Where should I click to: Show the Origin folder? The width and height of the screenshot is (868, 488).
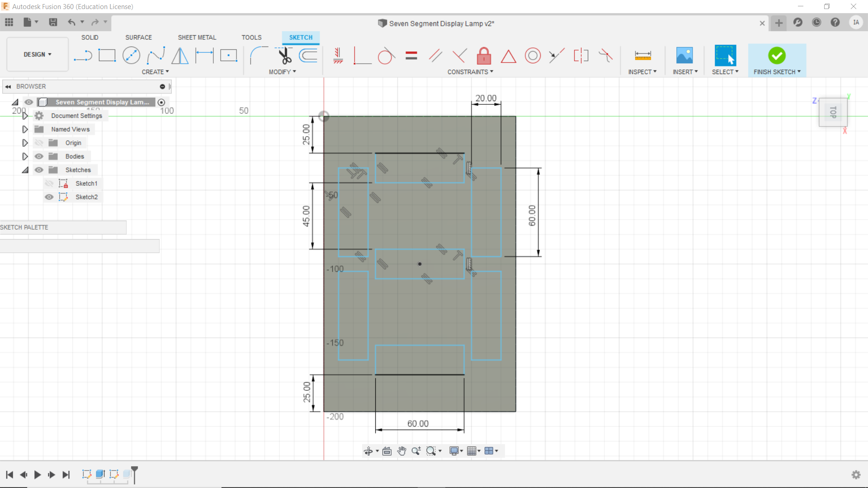point(39,142)
